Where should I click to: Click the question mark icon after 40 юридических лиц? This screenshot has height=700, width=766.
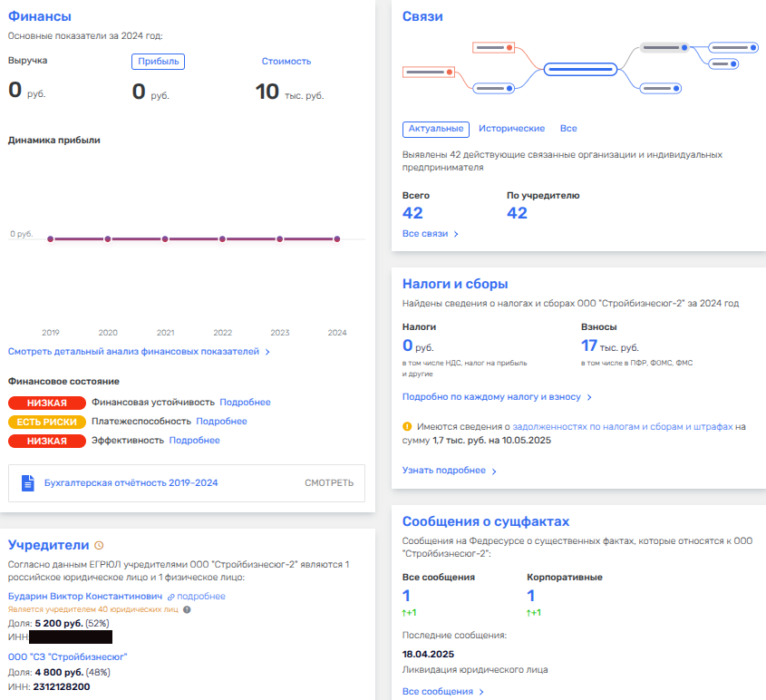click(x=187, y=609)
